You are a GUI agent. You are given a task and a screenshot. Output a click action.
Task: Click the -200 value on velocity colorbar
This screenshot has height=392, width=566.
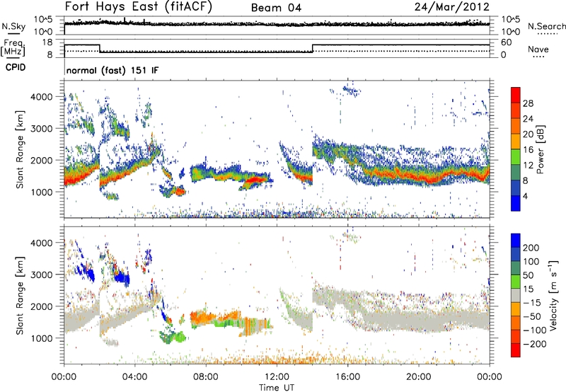coord(534,344)
